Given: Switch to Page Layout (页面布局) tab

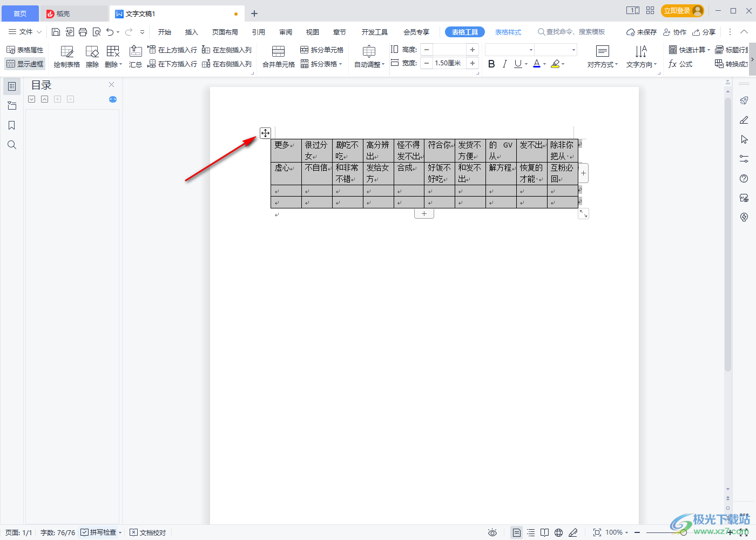Looking at the screenshot, I should pyautogui.click(x=225, y=32).
